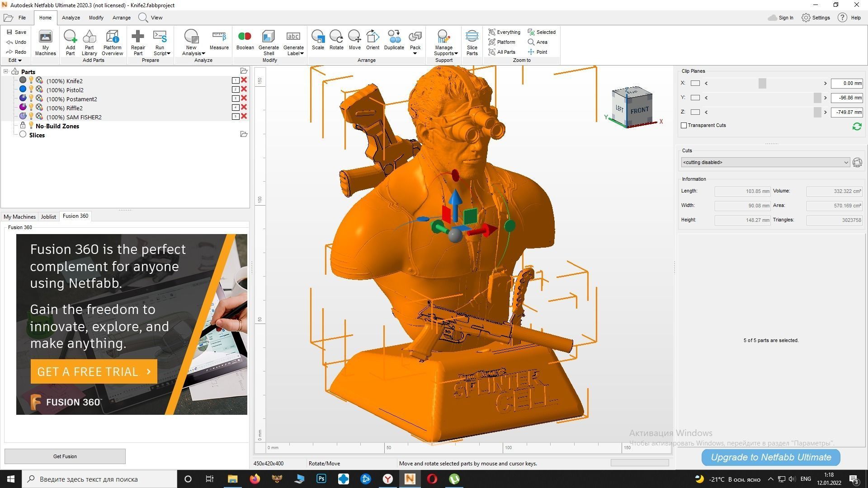The image size is (868, 488).
Task: Enable the Transparent Cuts checkbox
Action: pyautogui.click(x=684, y=126)
